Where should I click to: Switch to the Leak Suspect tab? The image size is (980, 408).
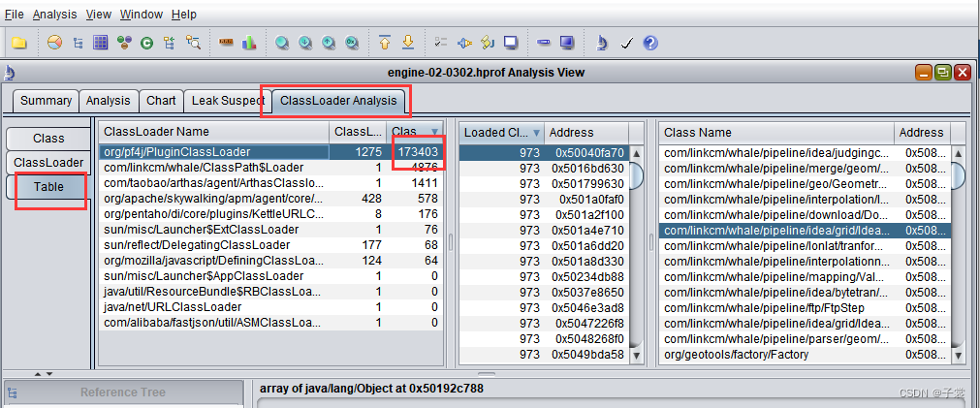(x=228, y=101)
